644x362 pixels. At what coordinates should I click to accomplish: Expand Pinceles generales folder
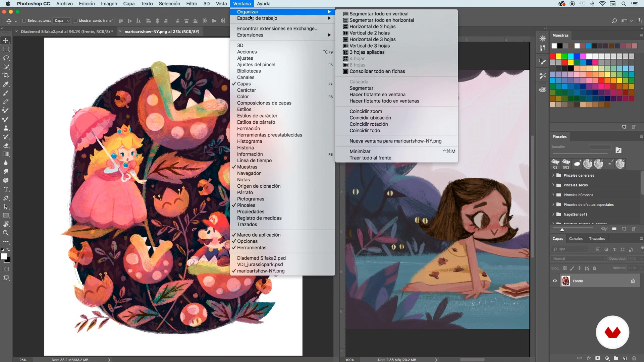(553, 175)
